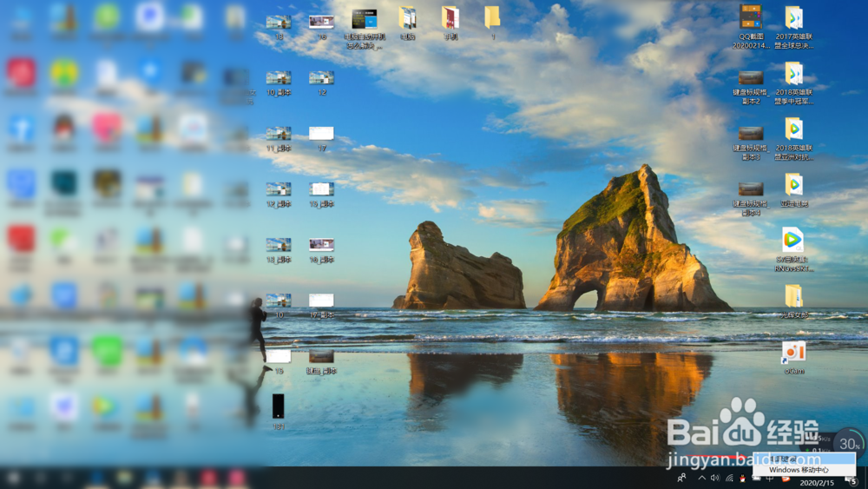Select the 键盘_副本 image file

pos(322,361)
